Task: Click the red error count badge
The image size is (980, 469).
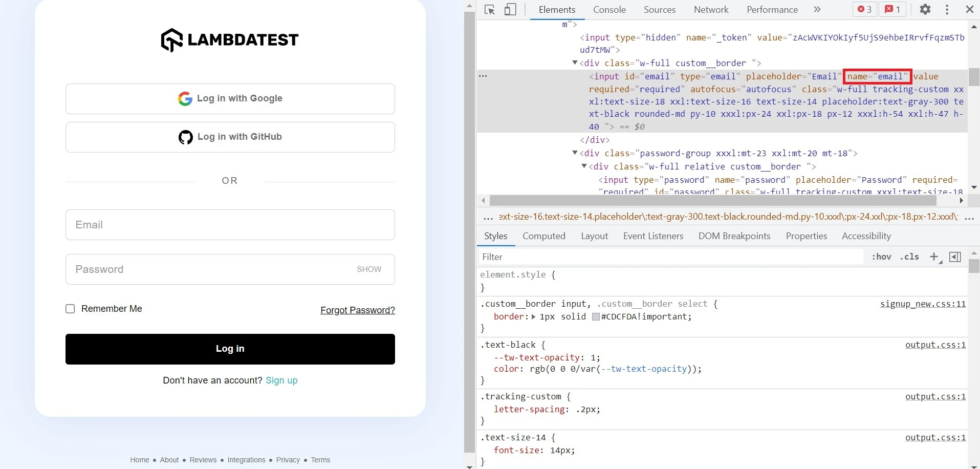Action: pyautogui.click(x=864, y=9)
